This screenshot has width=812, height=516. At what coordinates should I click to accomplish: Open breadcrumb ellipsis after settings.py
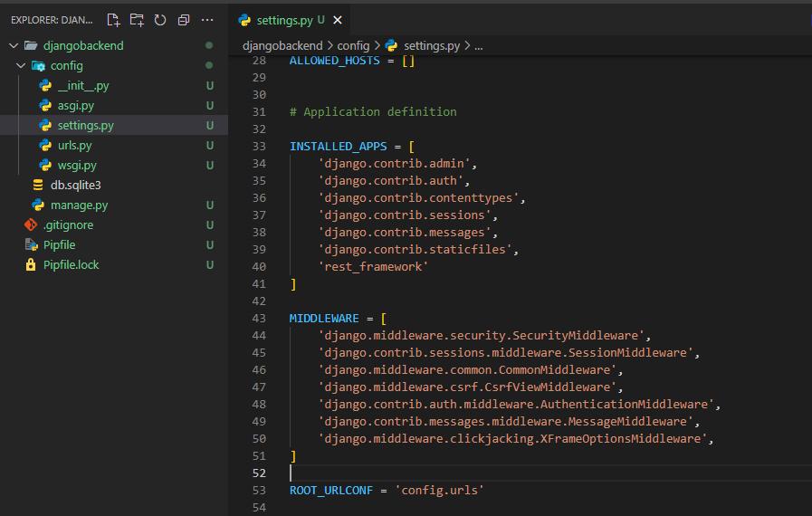coord(478,45)
